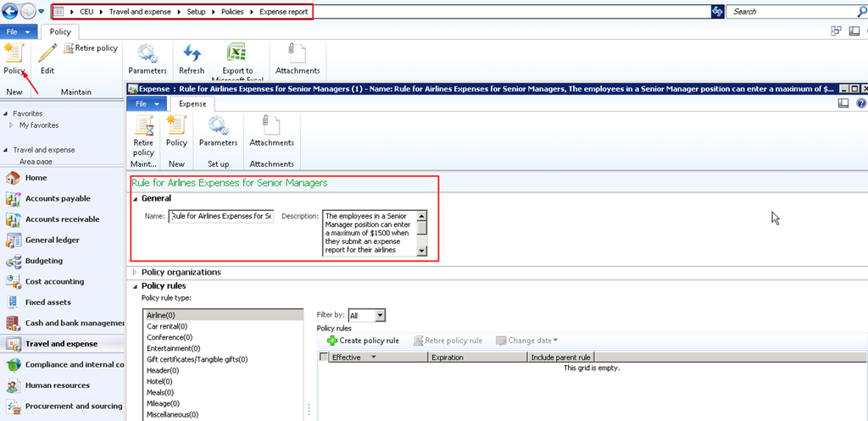The width and height of the screenshot is (868, 421).
Task: Expand My favorites tree node
Action: click(x=11, y=125)
